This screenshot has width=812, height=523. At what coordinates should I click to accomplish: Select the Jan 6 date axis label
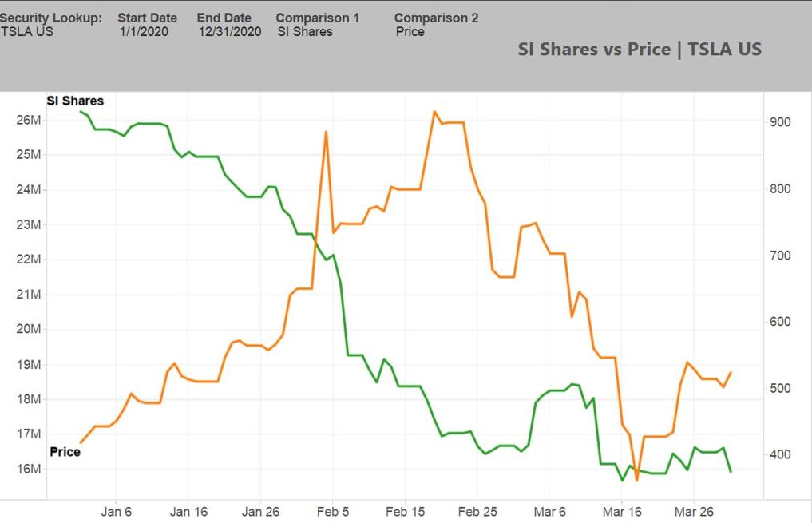click(x=116, y=512)
